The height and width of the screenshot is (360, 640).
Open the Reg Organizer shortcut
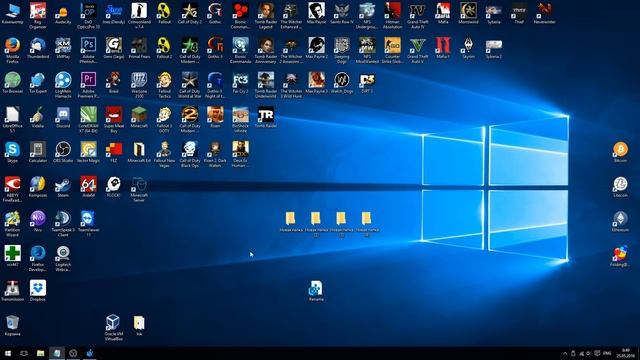pos(38,11)
